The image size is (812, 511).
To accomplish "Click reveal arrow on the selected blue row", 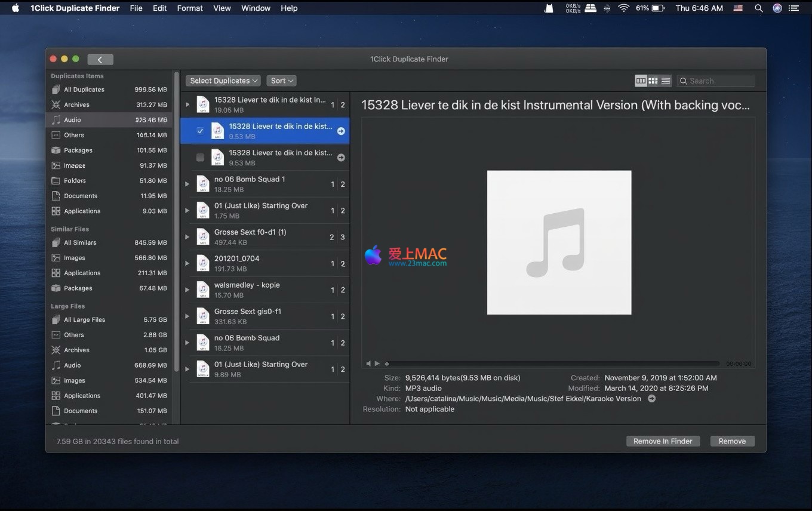I will coord(341,131).
